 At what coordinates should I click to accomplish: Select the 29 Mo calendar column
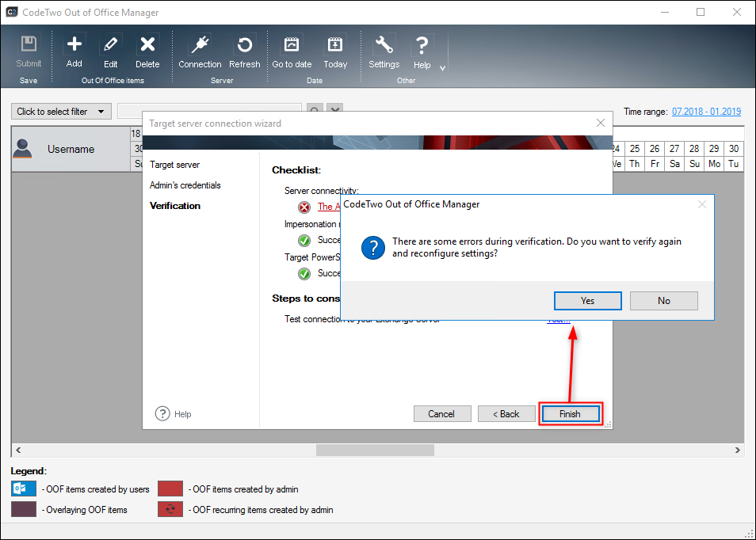(x=714, y=156)
